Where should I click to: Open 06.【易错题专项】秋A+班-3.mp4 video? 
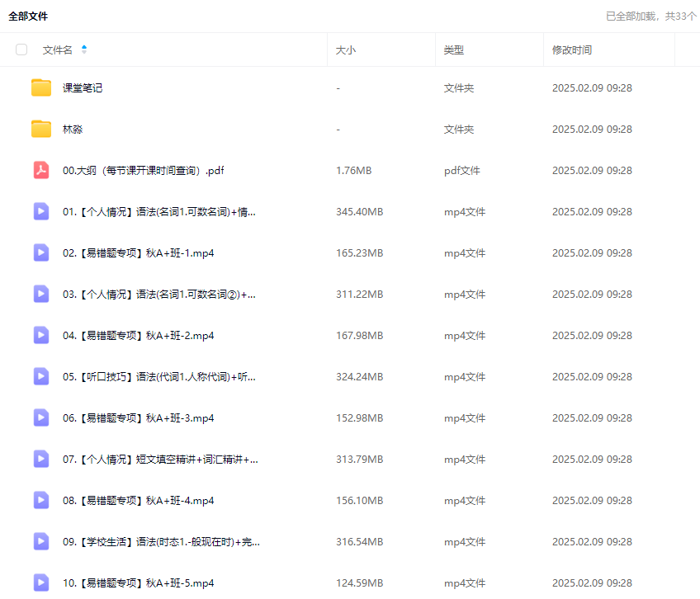(x=138, y=418)
